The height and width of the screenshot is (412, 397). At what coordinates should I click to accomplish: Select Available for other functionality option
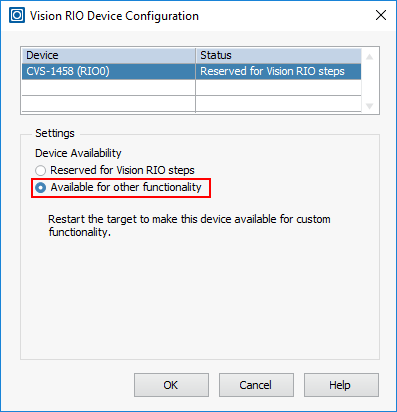point(41,188)
